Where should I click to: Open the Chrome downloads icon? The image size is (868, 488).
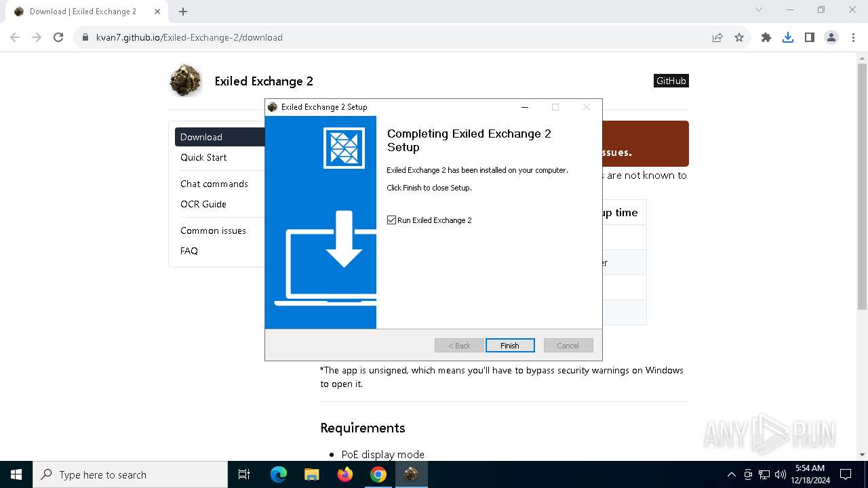[788, 37]
